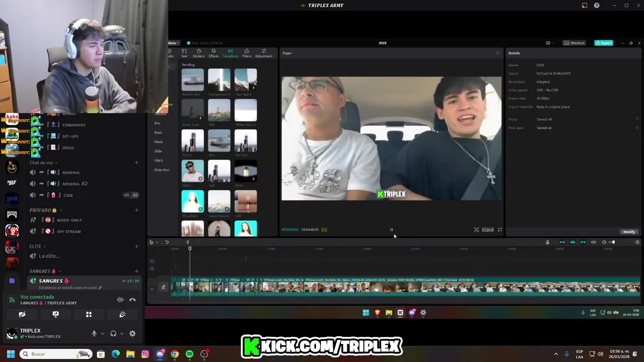The image size is (644, 362).
Task: Choose the Basic transition category
Action: pos(158,132)
